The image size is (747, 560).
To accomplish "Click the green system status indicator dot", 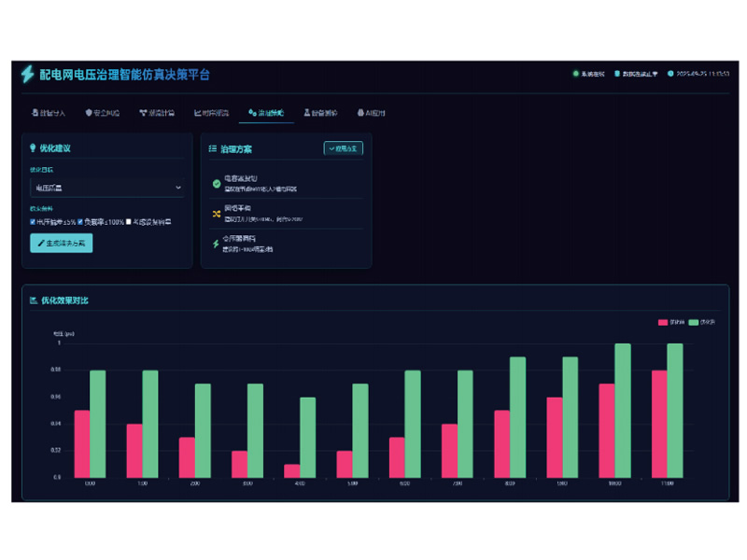I will [x=575, y=74].
